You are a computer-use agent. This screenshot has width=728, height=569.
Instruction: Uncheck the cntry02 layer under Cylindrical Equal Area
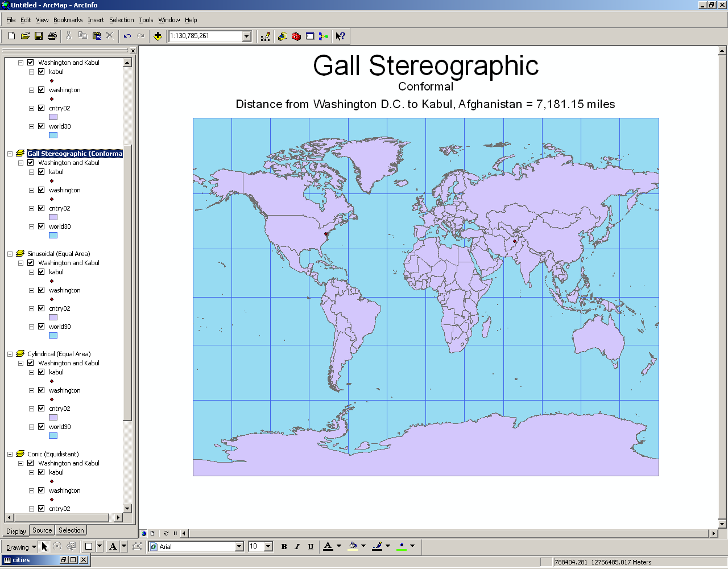[x=41, y=408]
